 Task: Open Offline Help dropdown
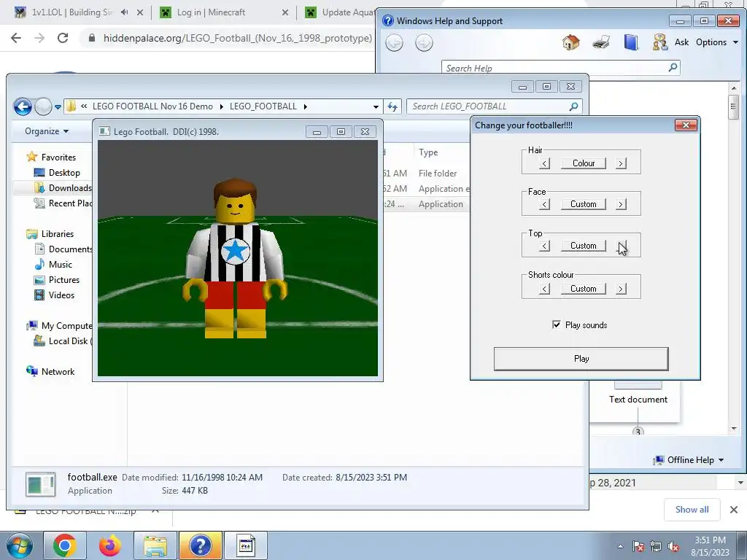pos(689,460)
